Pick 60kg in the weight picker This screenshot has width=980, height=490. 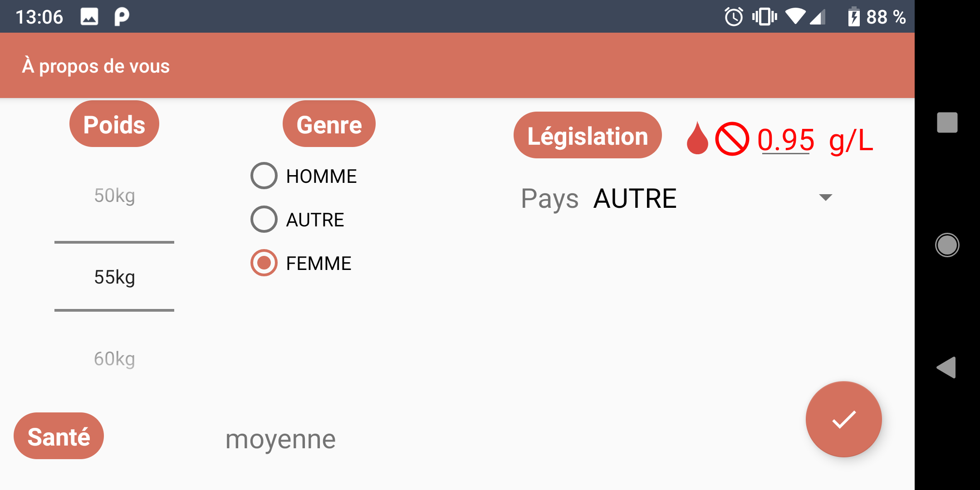(x=114, y=358)
